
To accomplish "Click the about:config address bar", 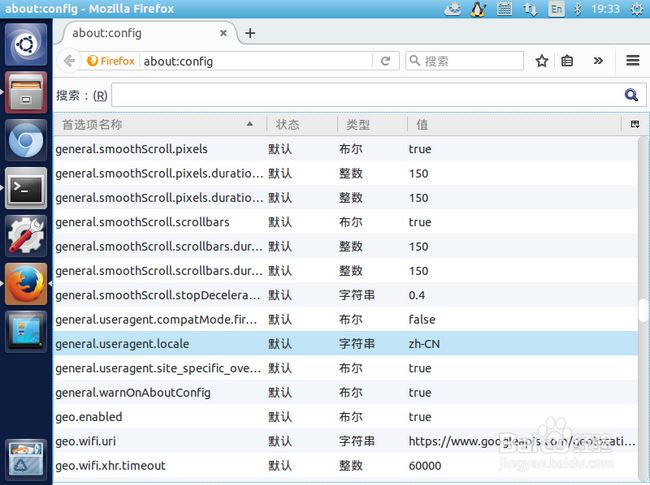I will [x=256, y=61].
